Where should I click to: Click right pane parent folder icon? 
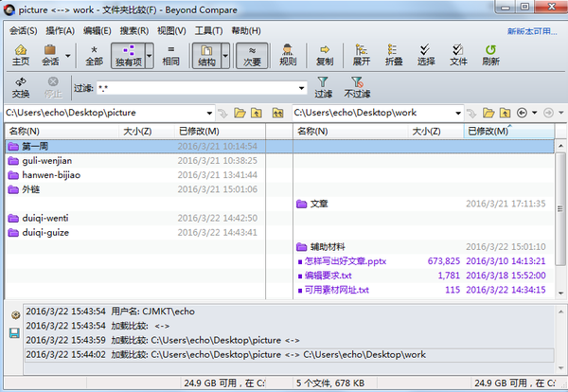505,113
